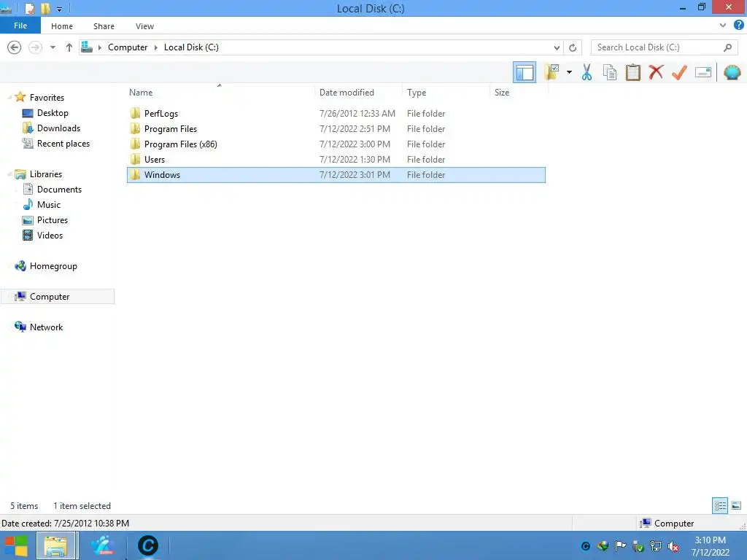Click the Copy icon in toolbar

[609, 72]
